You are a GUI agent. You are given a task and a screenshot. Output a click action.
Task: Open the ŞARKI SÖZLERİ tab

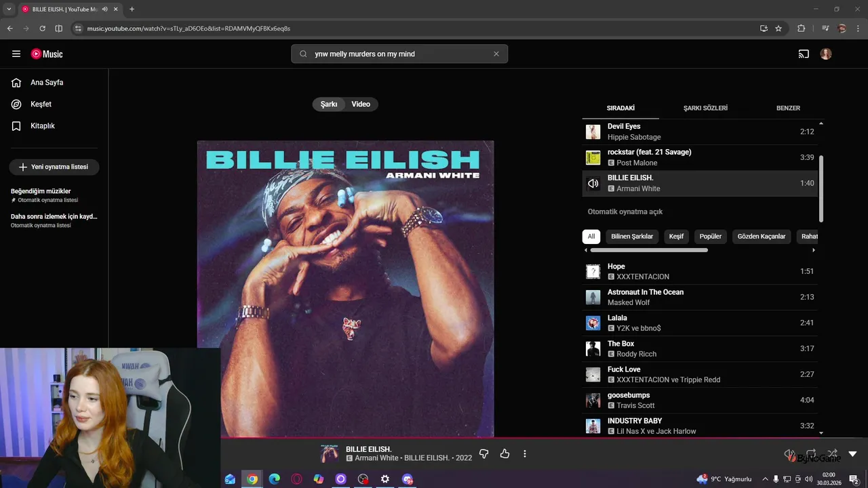705,108
